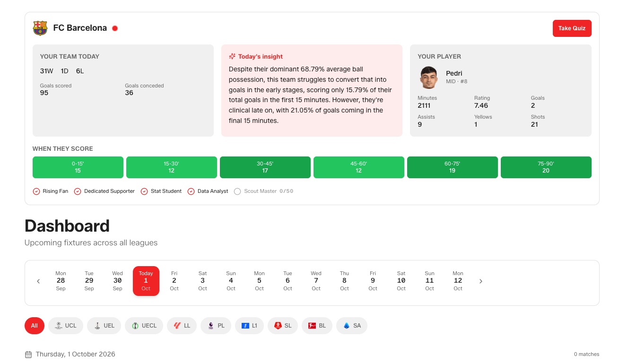Click the red live status dot

pyautogui.click(x=115, y=28)
